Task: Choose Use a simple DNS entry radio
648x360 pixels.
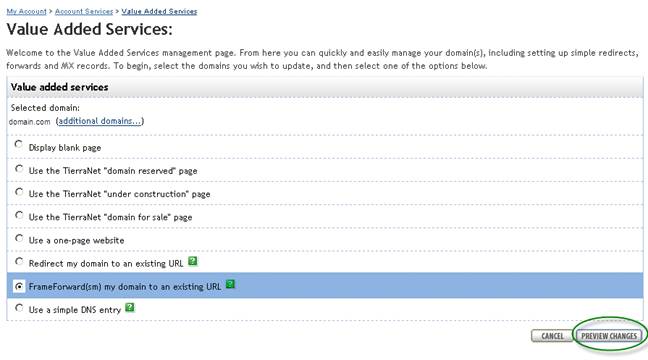Action: click(19, 308)
